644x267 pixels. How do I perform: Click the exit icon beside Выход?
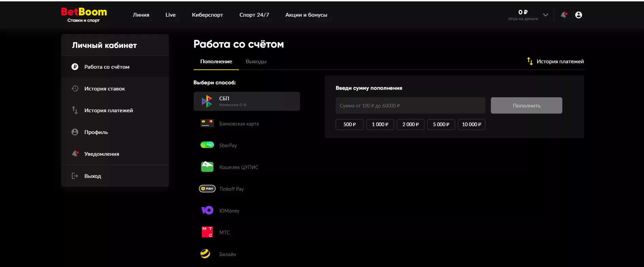click(x=75, y=176)
